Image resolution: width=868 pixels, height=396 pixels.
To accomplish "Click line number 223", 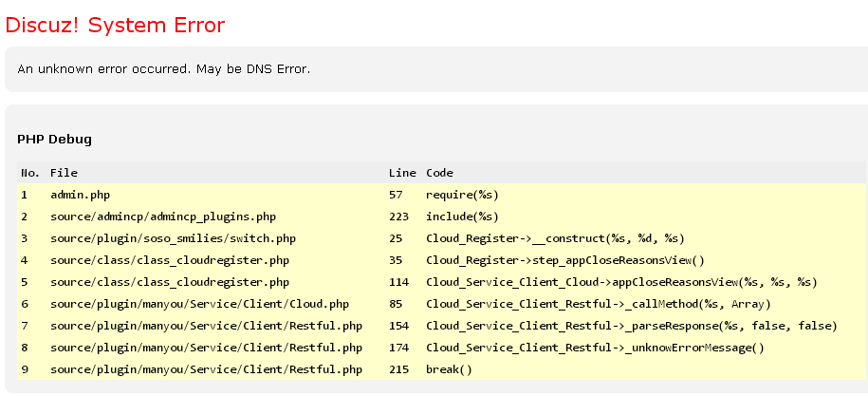I will (398, 217).
